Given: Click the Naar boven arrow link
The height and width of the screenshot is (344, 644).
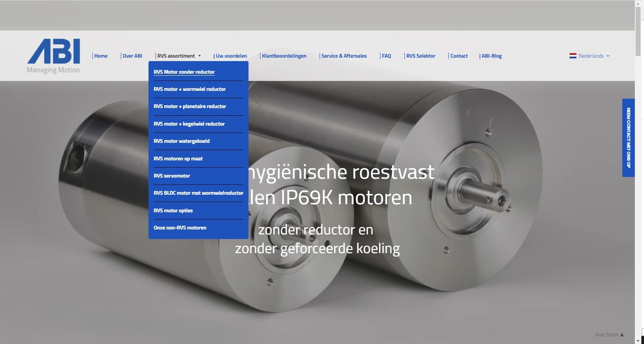Looking at the screenshot, I should (x=609, y=334).
